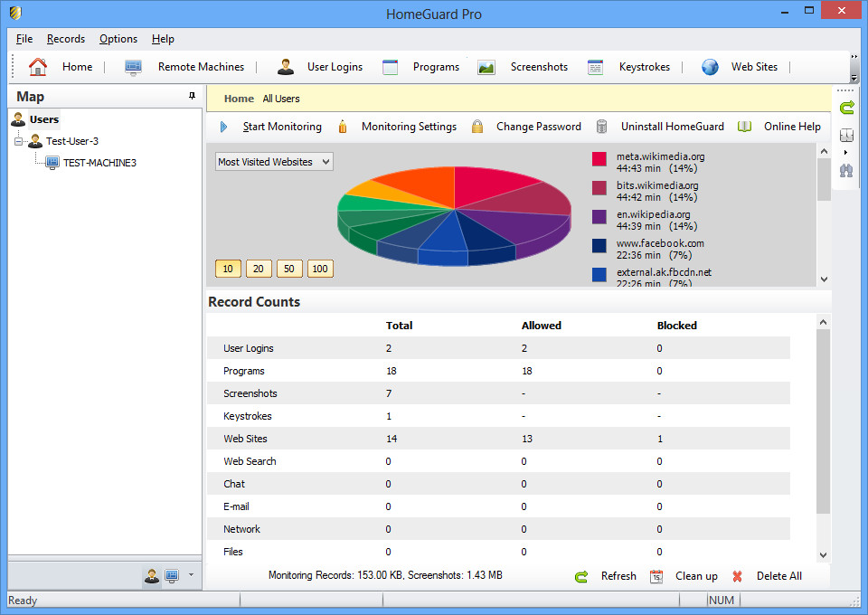Open Monitoring Settings
Image resolution: width=868 pixels, height=615 pixels.
(x=409, y=127)
